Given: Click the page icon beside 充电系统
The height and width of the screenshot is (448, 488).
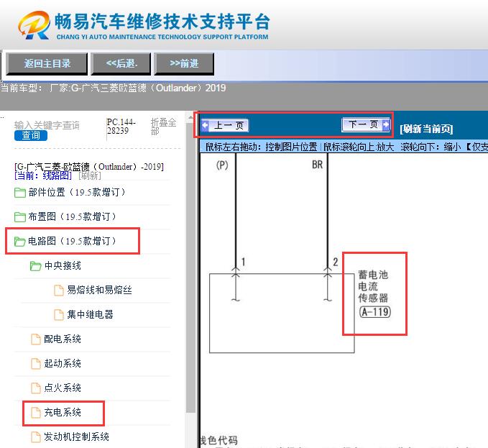Looking at the screenshot, I should pyautogui.click(x=36, y=413).
